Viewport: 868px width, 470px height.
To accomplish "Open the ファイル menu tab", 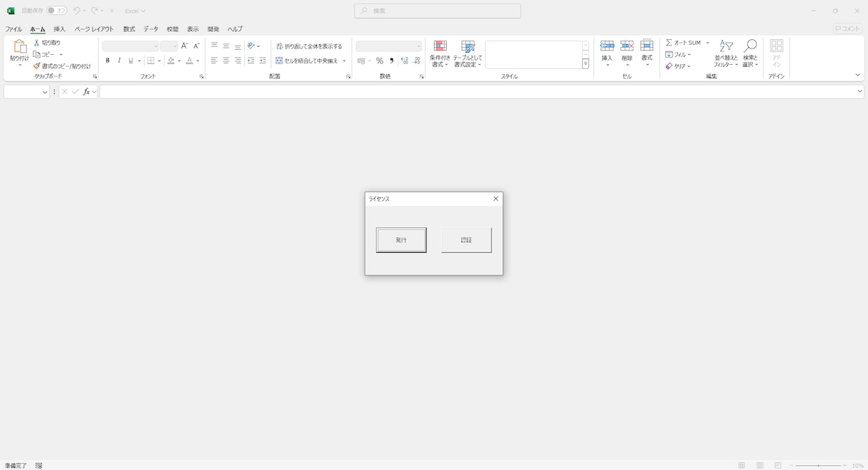I will coord(14,29).
